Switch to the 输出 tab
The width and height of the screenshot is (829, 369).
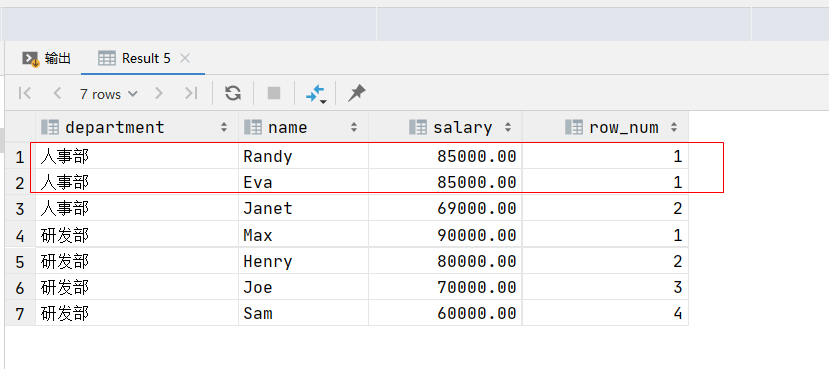pyautogui.click(x=46, y=58)
